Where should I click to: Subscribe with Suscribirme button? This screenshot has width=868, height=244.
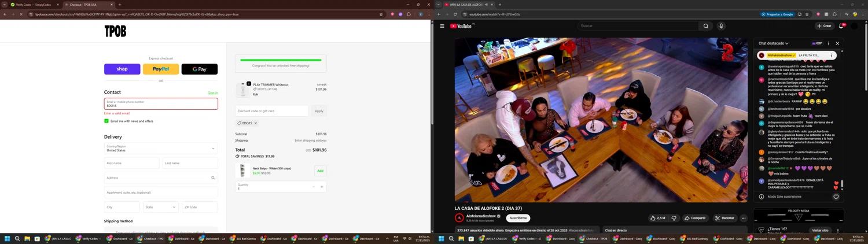pos(518,218)
